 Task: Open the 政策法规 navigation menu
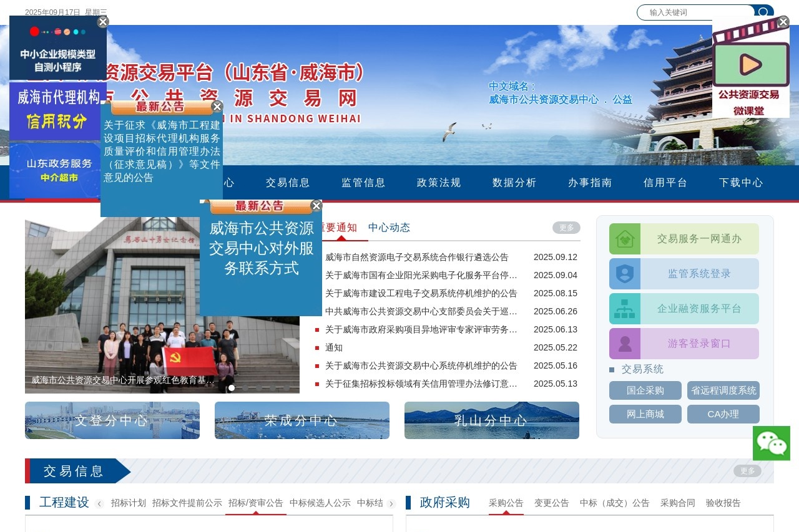[x=438, y=183]
